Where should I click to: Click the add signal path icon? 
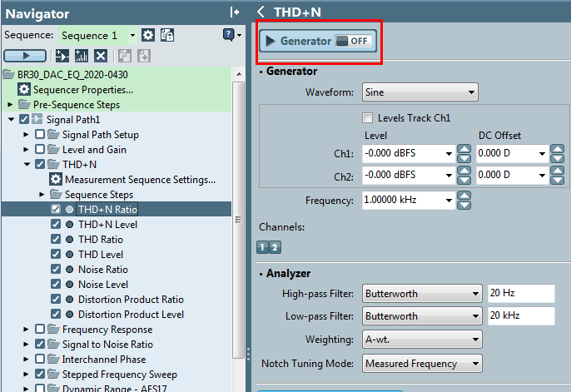62,56
